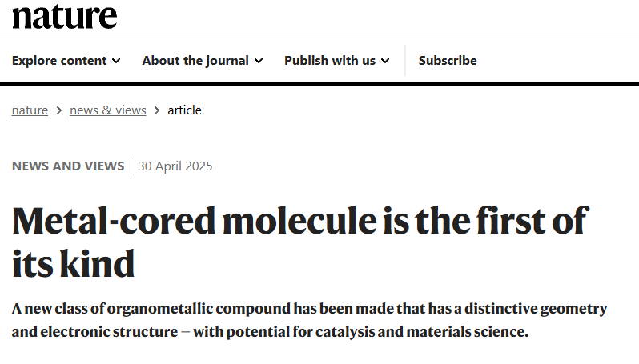Click the Metal-cored molecule headline
Image resolution: width=639 pixels, height=364 pixels.
[x=301, y=242]
